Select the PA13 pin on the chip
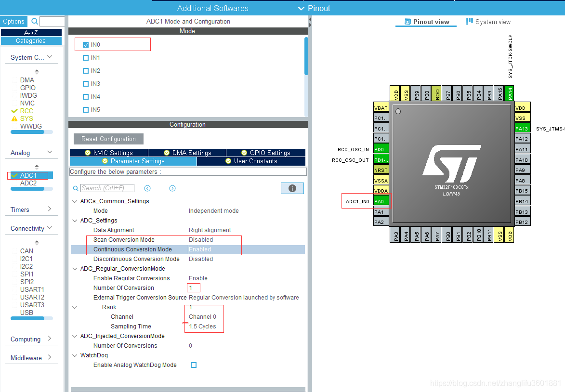Screen dimensions: 565x392 pyautogui.click(x=523, y=128)
